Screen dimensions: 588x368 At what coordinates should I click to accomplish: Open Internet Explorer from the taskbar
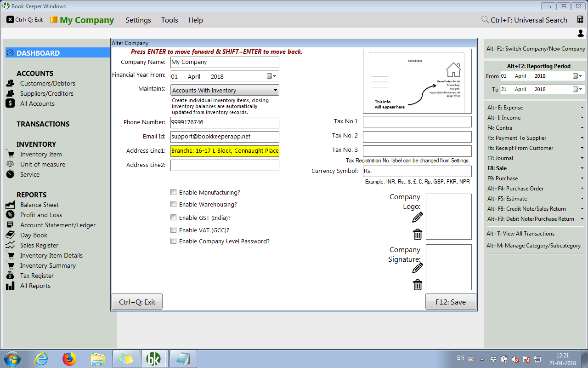coord(41,358)
